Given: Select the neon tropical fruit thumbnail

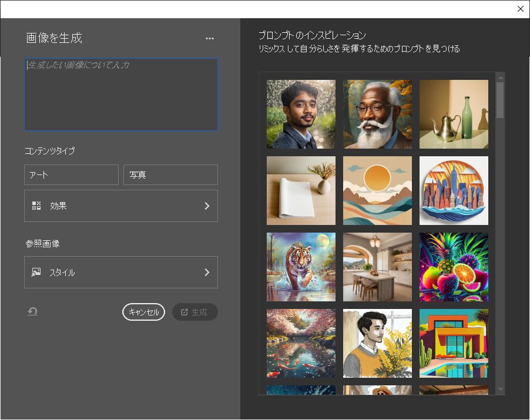Looking at the screenshot, I should tap(454, 267).
